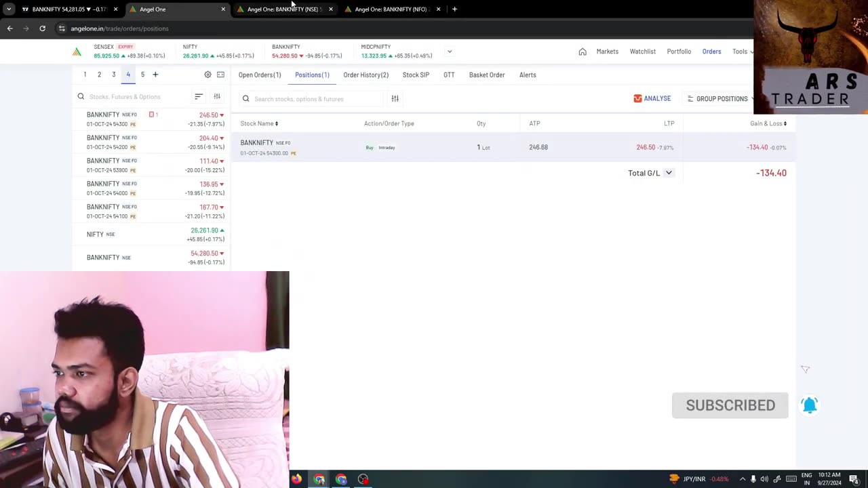Switch to watchlist 5
This screenshot has height=488, width=868.
142,75
